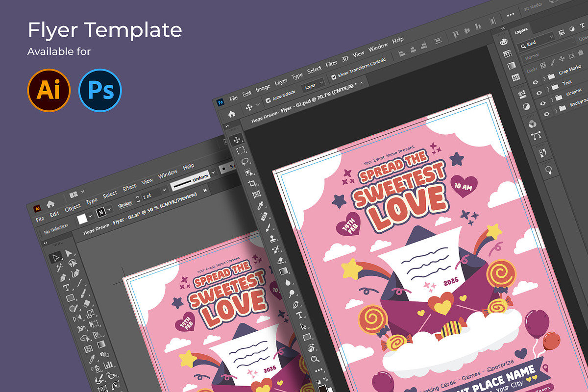Image resolution: width=588 pixels, height=392 pixels.
Task: Select the Brush tool in Photoshop
Action: pos(268,227)
